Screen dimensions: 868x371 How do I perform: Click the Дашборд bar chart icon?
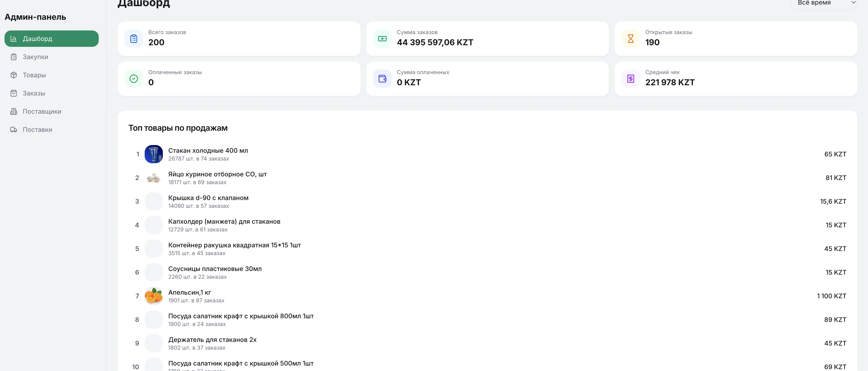13,39
